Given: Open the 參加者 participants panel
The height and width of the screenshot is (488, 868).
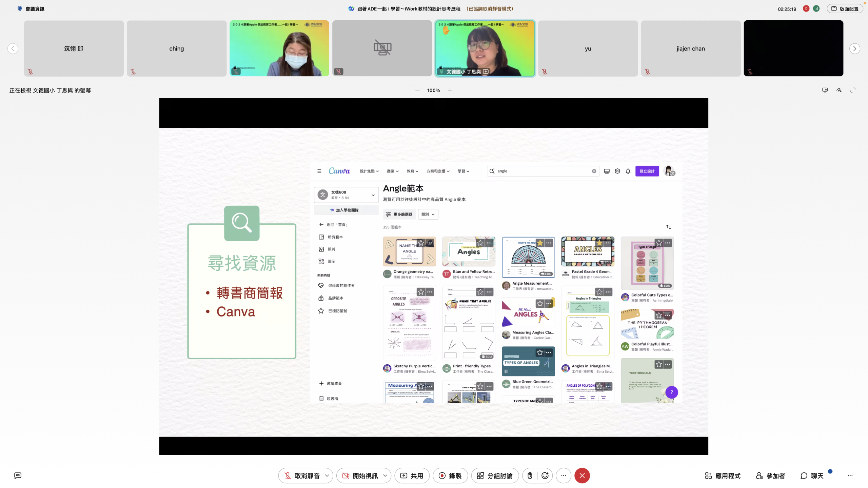Looking at the screenshot, I should (770, 475).
